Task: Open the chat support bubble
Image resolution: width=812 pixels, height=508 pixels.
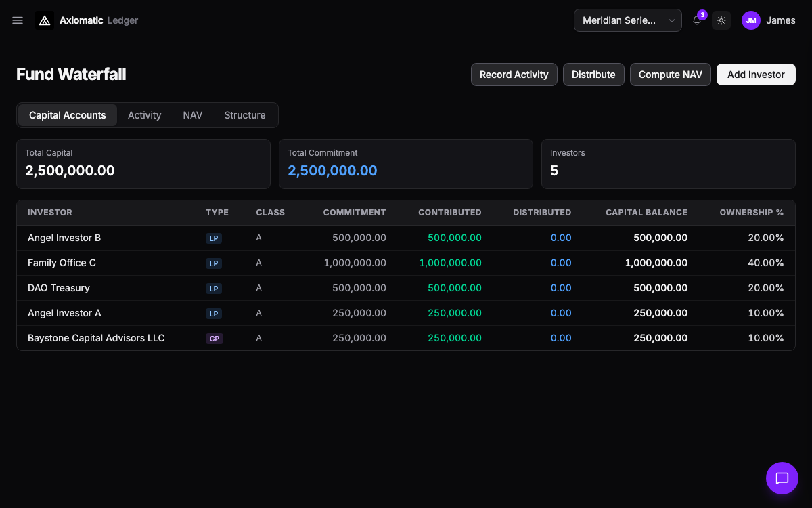Action: pos(782,478)
